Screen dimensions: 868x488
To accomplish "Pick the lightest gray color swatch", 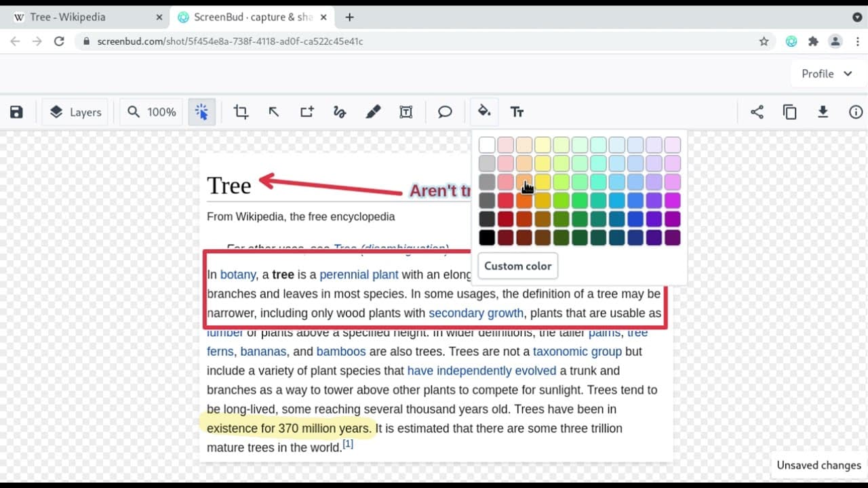I will click(x=487, y=163).
